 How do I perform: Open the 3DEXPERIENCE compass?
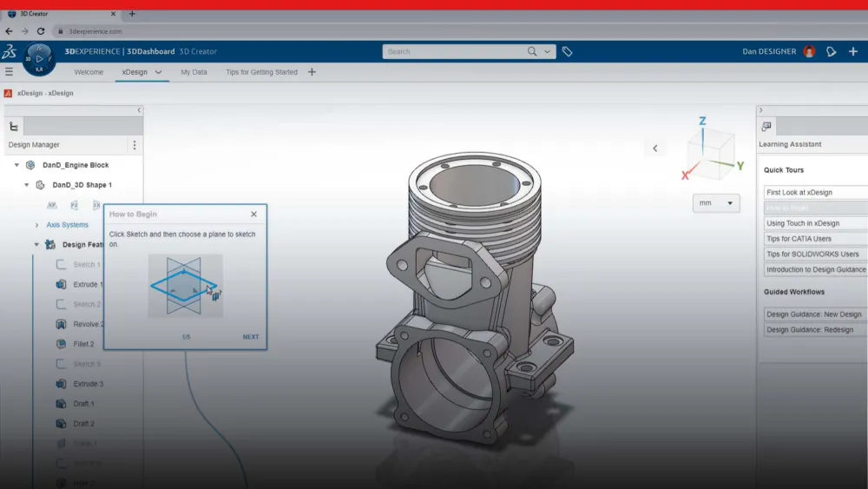click(39, 59)
